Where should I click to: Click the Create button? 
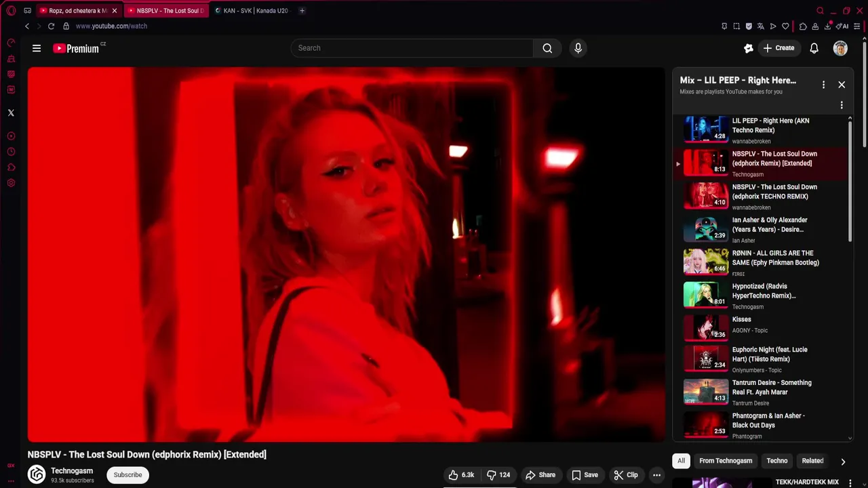pyautogui.click(x=778, y=48)
